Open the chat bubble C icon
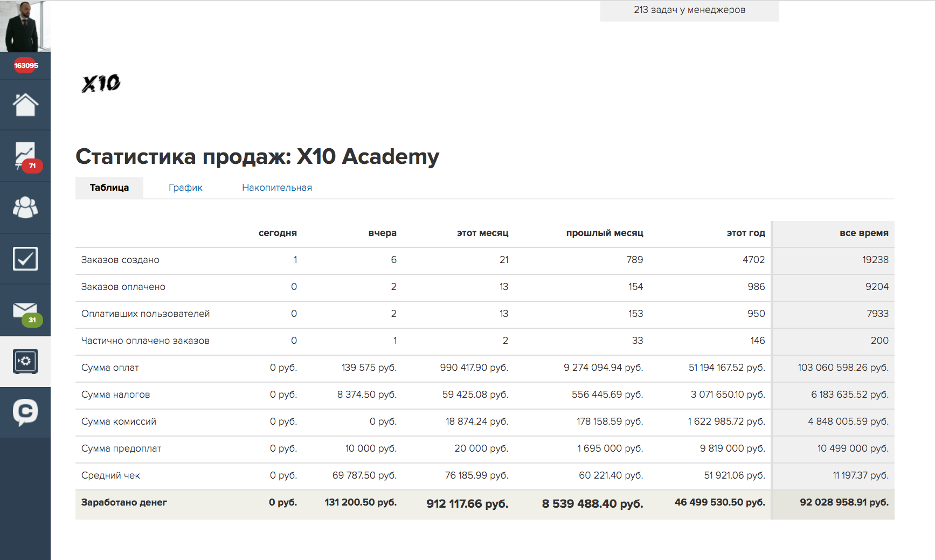 click(25, 412)
